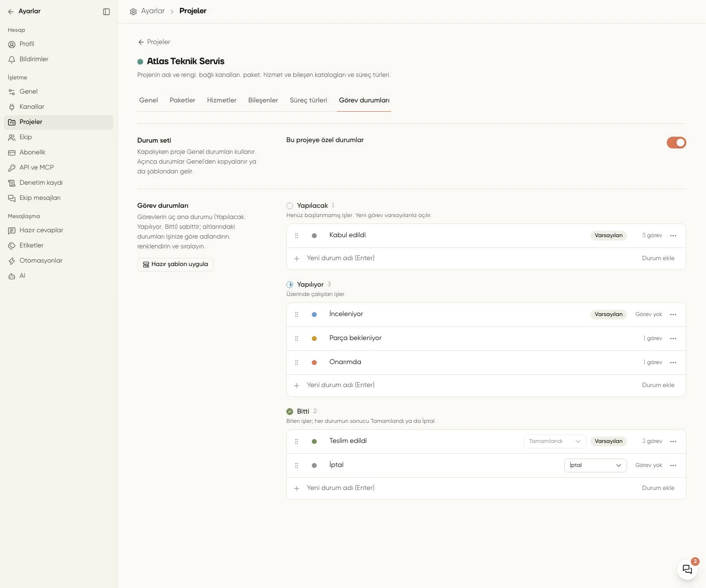
Task: Change the color dot of Onarımda
Action: pyautogui.click(x=314, y=363)
